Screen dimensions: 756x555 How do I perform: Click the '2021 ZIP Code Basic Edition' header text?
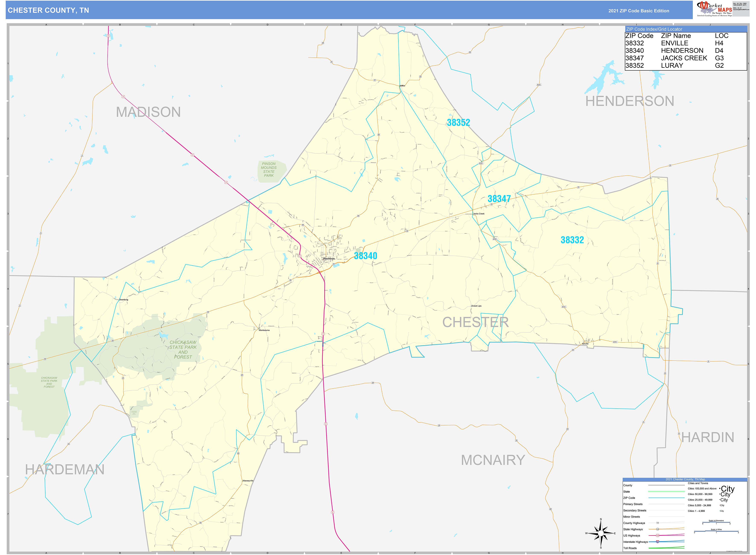638,11
